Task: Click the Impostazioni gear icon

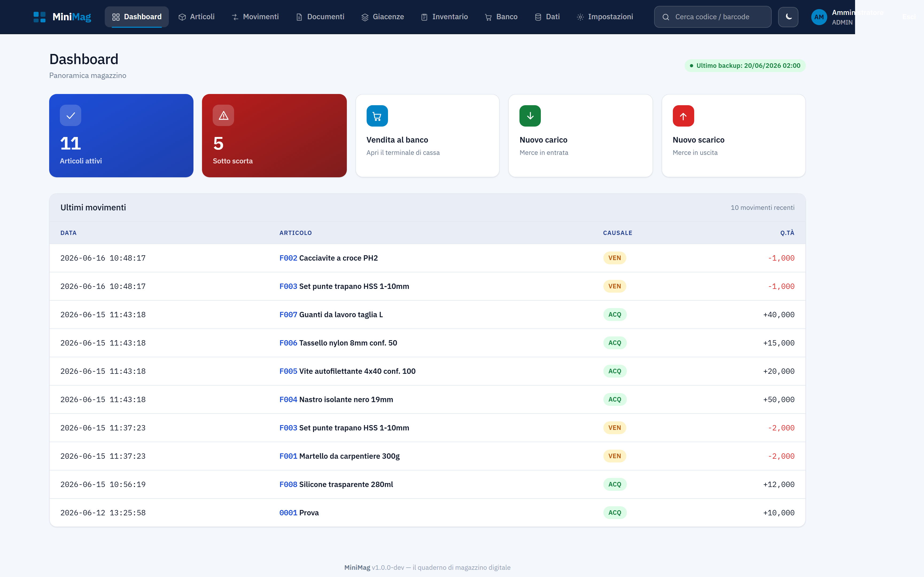Action: (x=580, y=17)
